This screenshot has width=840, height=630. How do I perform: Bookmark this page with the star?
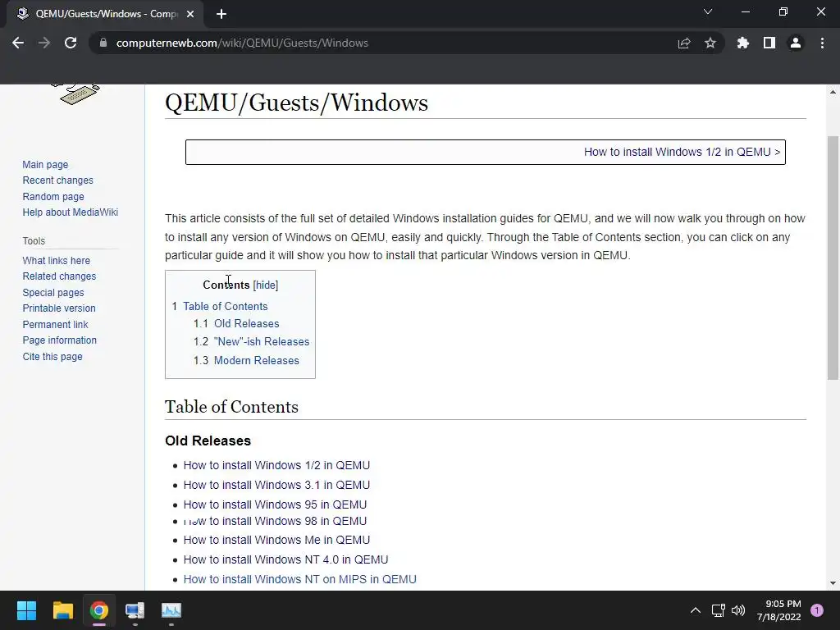pyautogui.click(x=710, y=43)
